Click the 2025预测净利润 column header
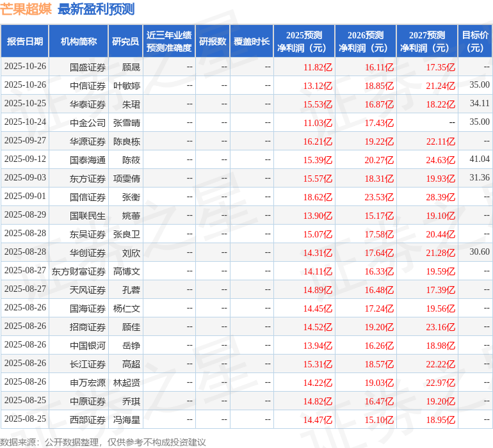 (304, 42)
